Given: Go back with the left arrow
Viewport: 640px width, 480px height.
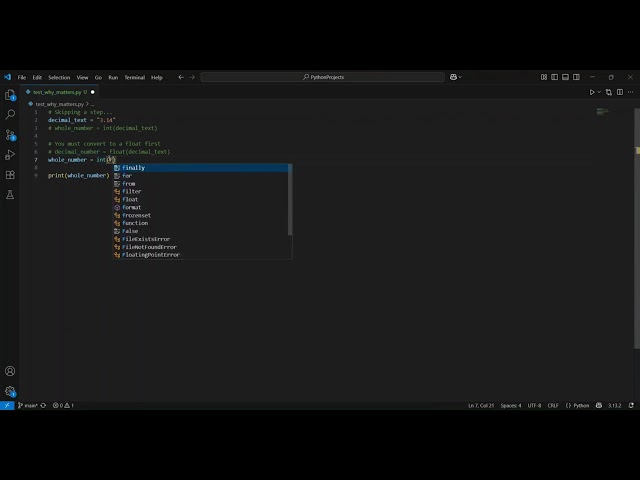Looking at the screenshot, I should click(x=181, y=77).
